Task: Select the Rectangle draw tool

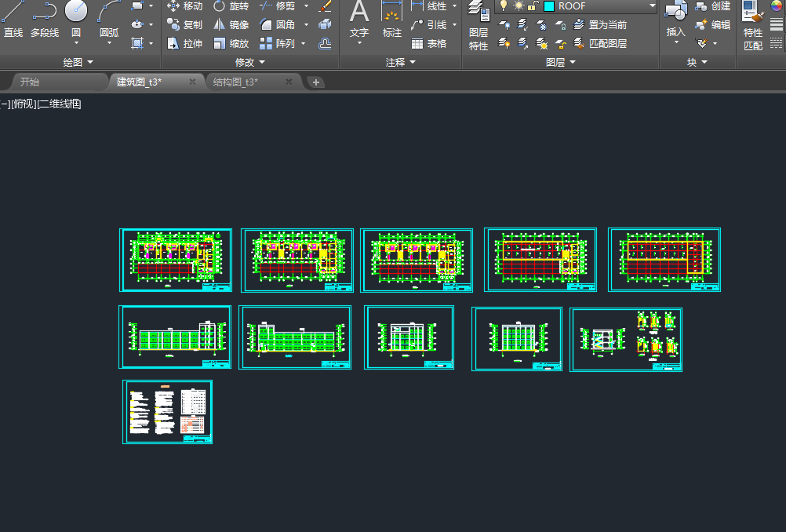Action: 137,6
